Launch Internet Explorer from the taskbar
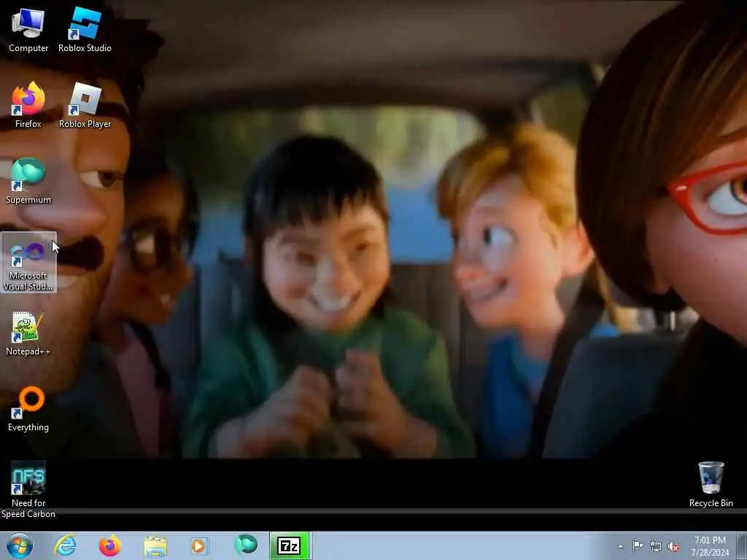The height and width of the screenshot is (560, 747). (65, 545)
